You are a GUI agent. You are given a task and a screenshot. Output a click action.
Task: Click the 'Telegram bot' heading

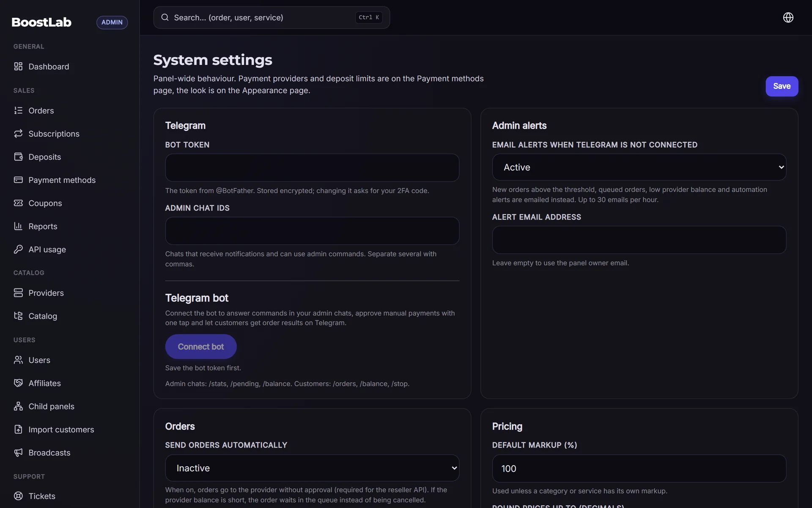click(x=197, y=298)
